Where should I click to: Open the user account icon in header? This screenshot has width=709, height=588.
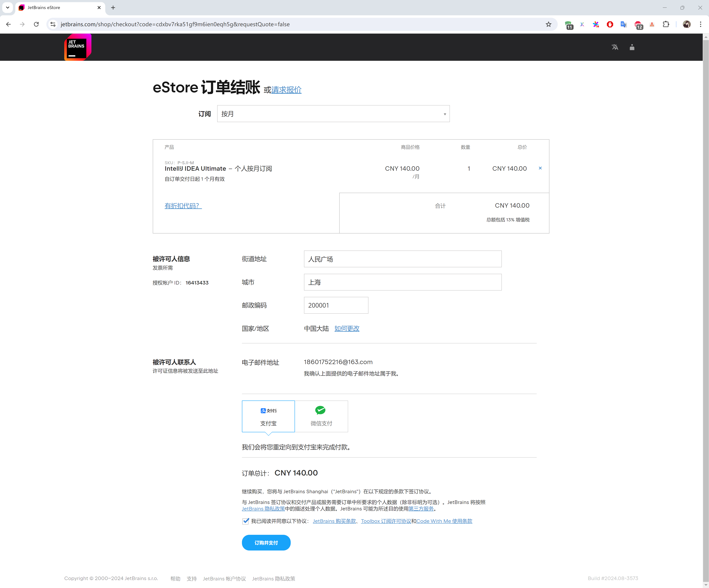click(632, 47)
